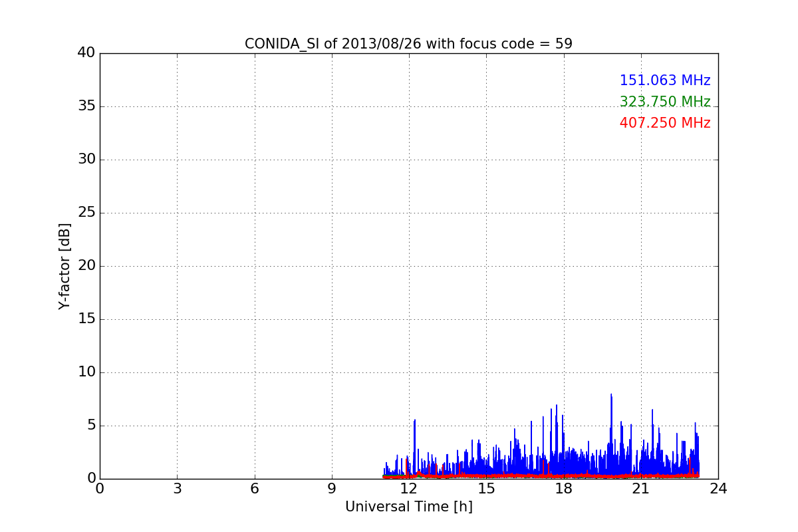Click the y-axis tick value 35
Screen dimensions: 798x532
(86, 106)
